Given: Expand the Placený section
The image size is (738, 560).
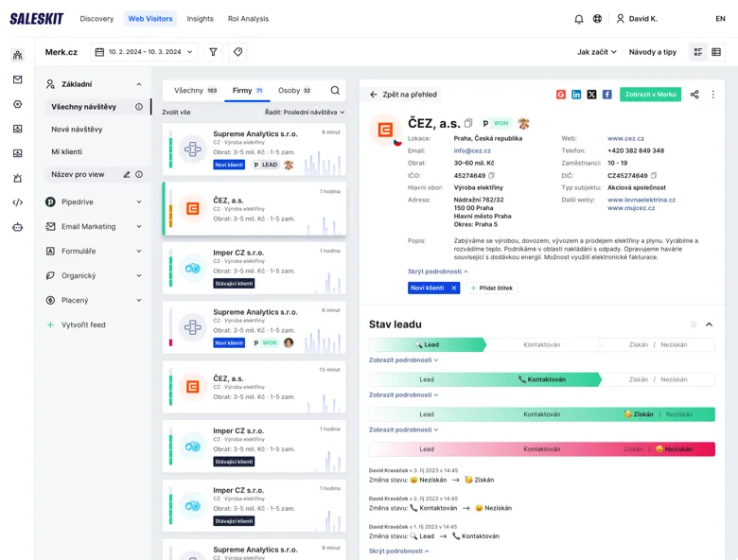Looking at the screenshot, I should tap(139, 300).
